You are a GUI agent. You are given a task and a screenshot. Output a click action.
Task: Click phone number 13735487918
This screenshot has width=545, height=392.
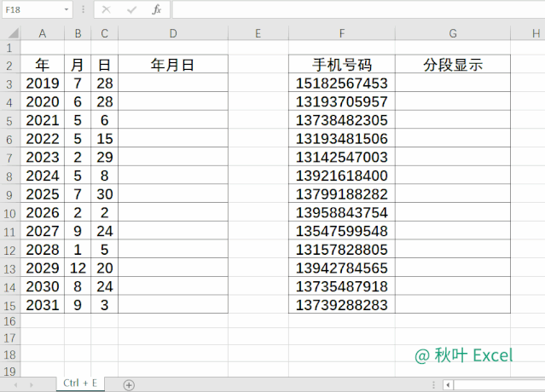342,286
